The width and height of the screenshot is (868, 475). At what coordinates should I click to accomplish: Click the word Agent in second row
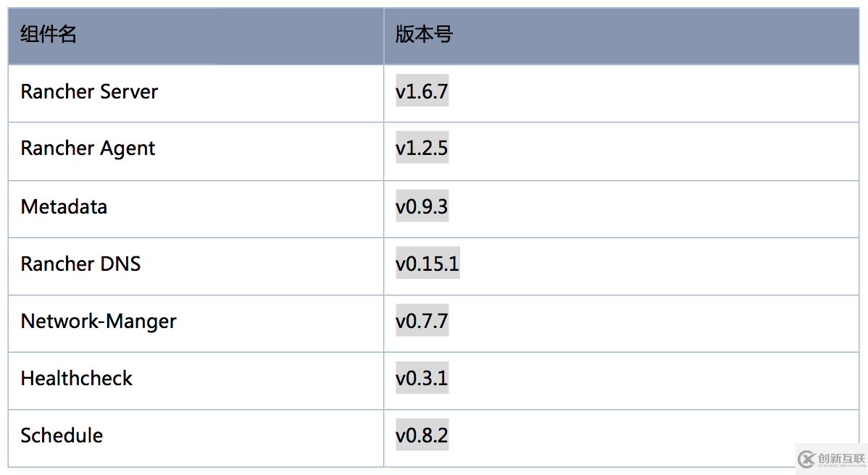128,149
